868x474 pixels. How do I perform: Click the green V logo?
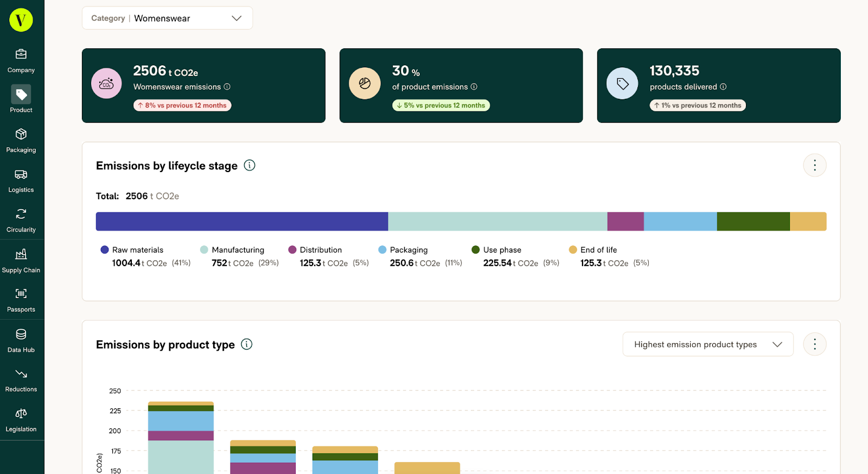click(21, 20)
